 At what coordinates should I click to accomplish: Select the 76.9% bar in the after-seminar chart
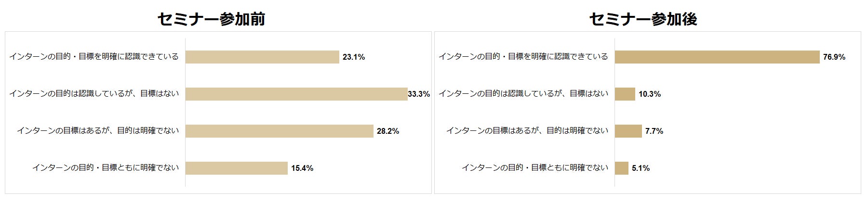[717, 57]
